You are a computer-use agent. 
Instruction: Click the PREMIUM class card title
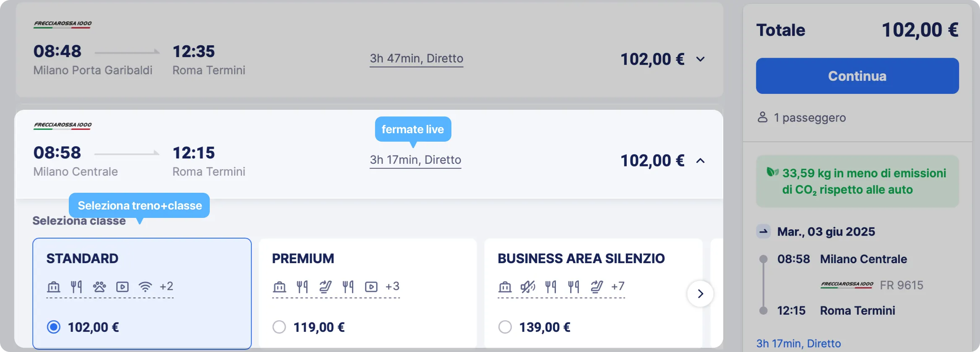coord(303,259)
